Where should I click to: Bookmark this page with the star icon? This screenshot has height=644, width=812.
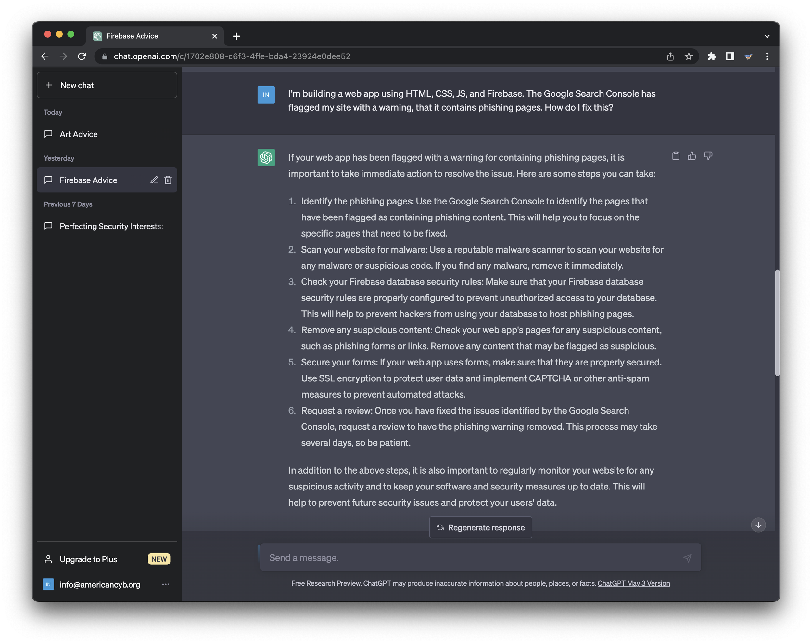point(689,56)
